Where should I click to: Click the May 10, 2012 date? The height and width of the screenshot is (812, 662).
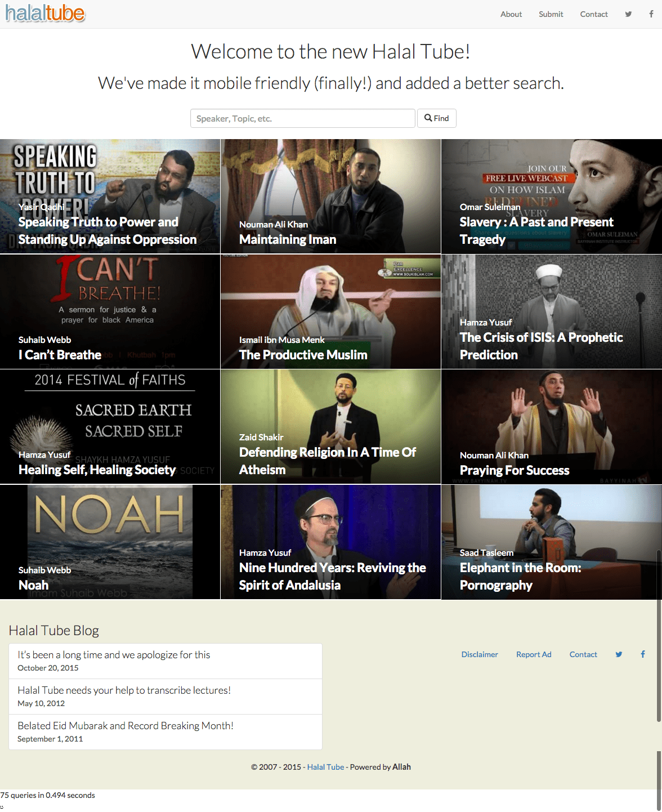41,703
